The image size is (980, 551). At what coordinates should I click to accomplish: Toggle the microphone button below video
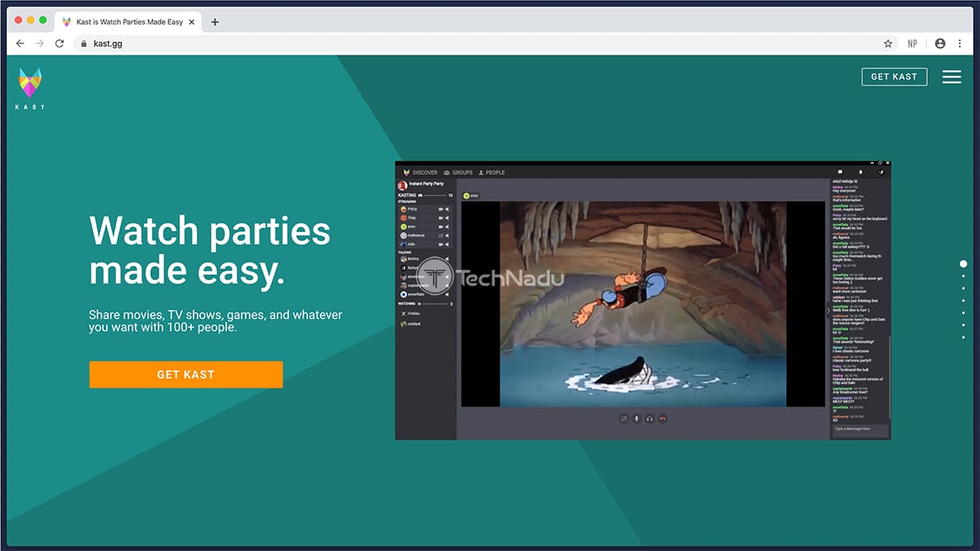coord(636,419)
